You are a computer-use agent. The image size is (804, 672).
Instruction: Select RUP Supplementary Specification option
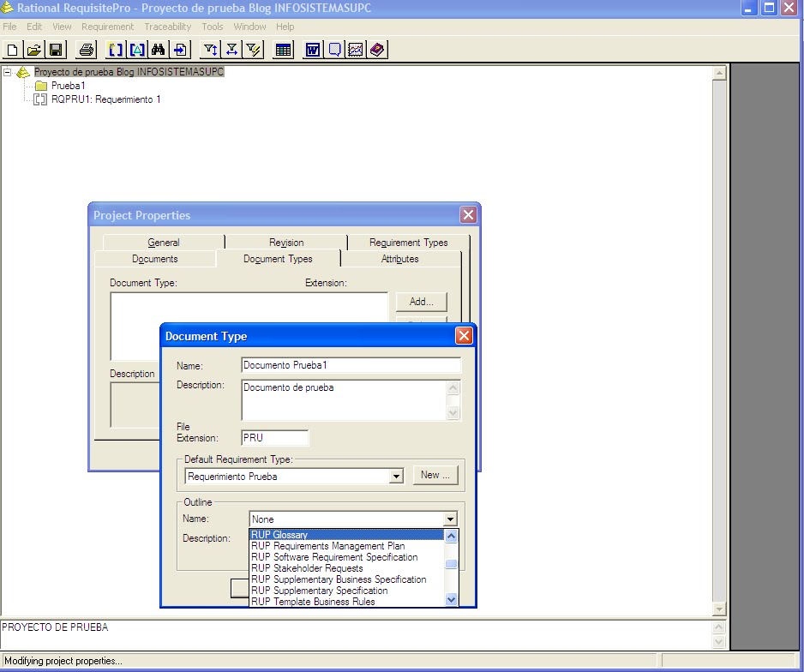point(346,591)
